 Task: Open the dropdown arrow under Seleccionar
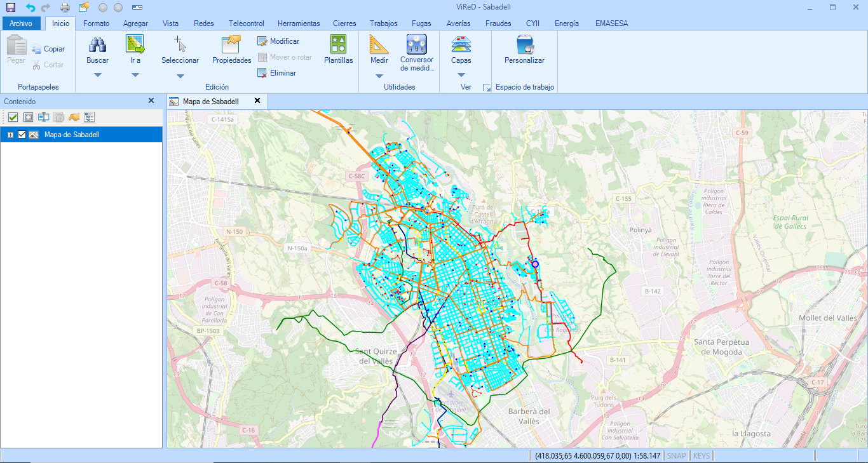(180, 76)
